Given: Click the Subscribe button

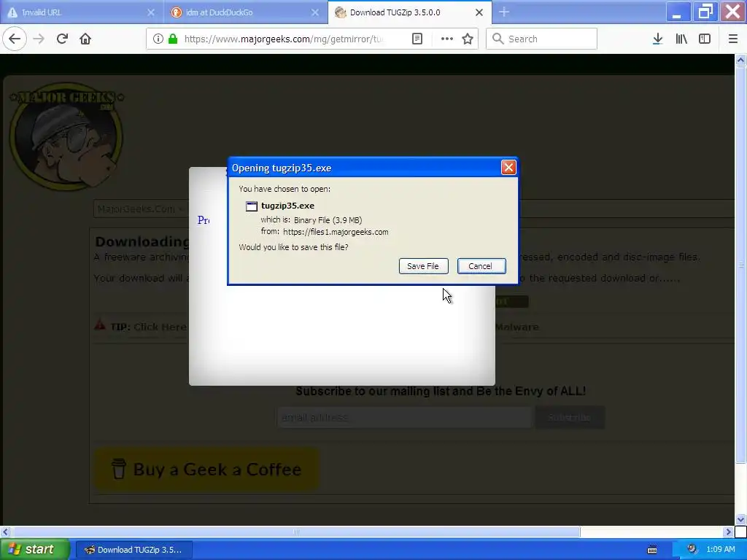Looking at the screenshot, I should point(570,418).
